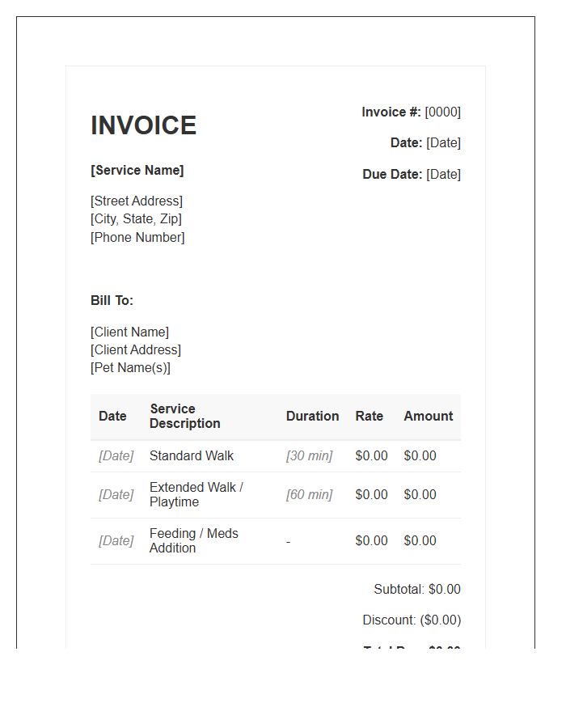Viewport: 566px width, 728px height.
Task: Click the Rate $0.00 in Feeding / Meds row
Action: tap(372, 540)
